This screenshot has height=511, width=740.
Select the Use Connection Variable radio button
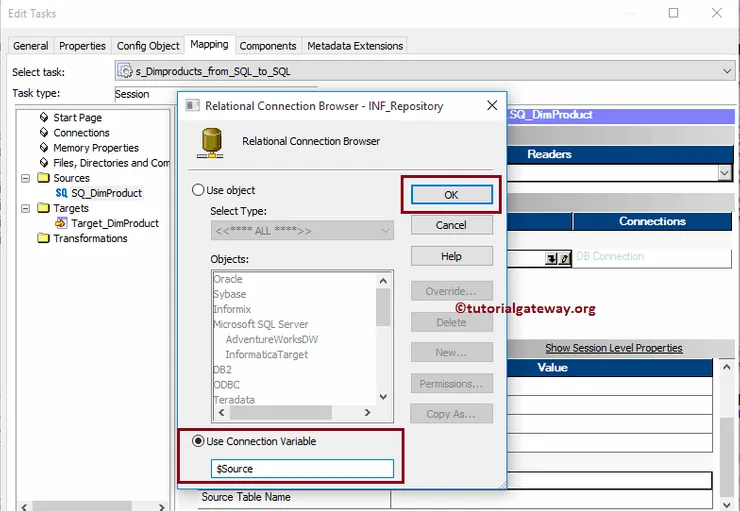[198, 441]
